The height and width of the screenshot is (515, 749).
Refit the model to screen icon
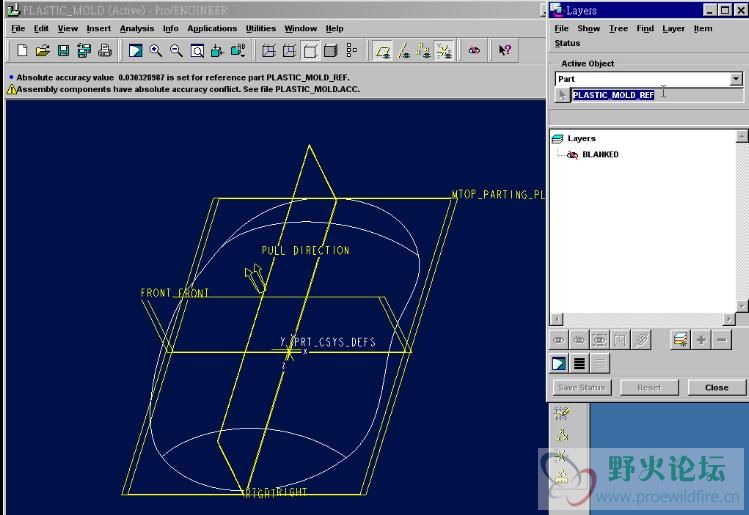(197, 50)
